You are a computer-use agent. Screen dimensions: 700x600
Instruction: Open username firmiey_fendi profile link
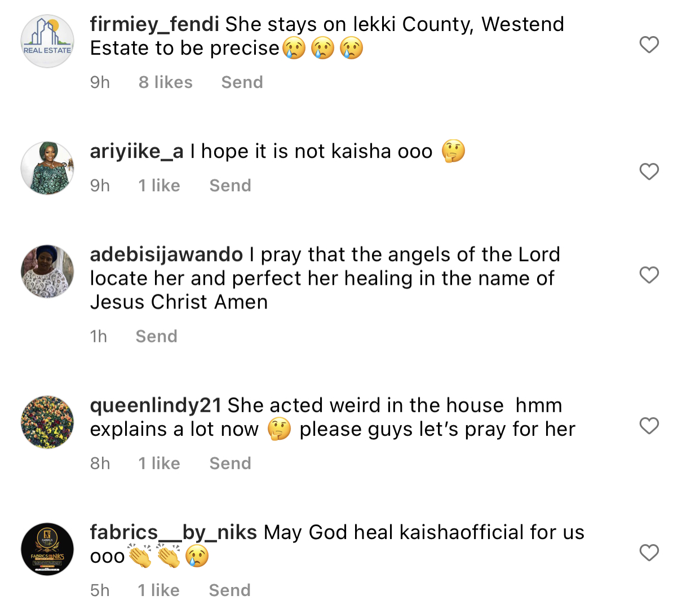pyautogui.click(x=154, y=24)
